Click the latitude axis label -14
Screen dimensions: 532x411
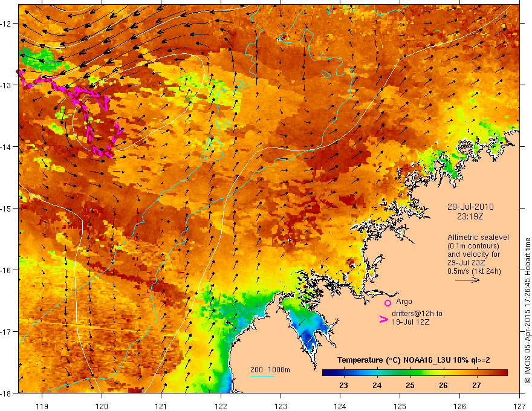[x=6, y=147]
